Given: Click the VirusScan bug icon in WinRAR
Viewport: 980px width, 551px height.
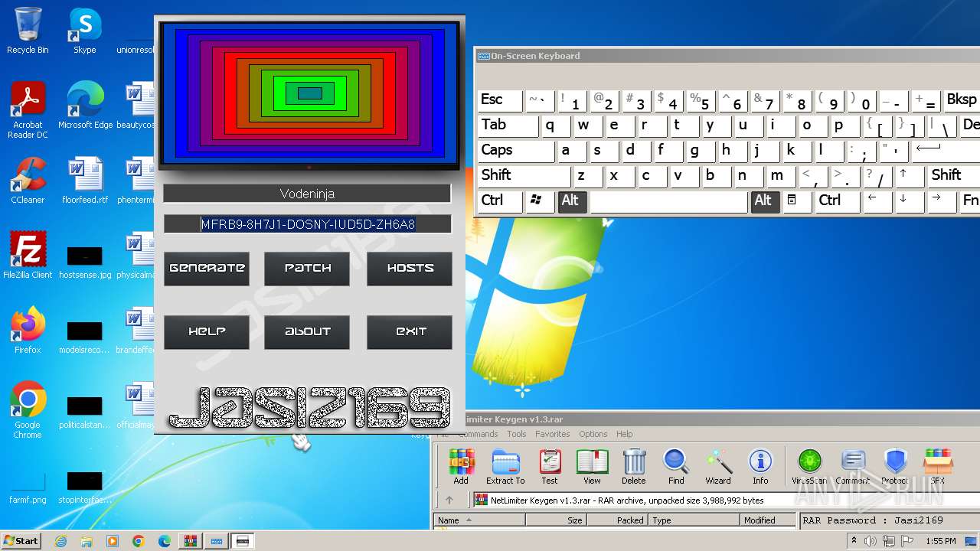Looking at the screenshot, I should click(x=809, y=467).
